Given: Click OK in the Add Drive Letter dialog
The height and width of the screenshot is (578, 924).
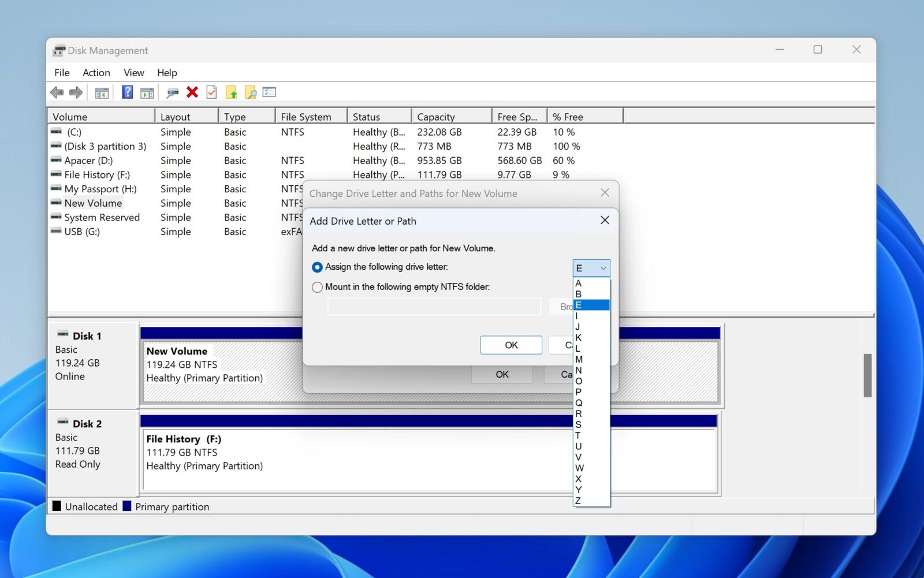Looking at the screenshot, I should (511, 345).
